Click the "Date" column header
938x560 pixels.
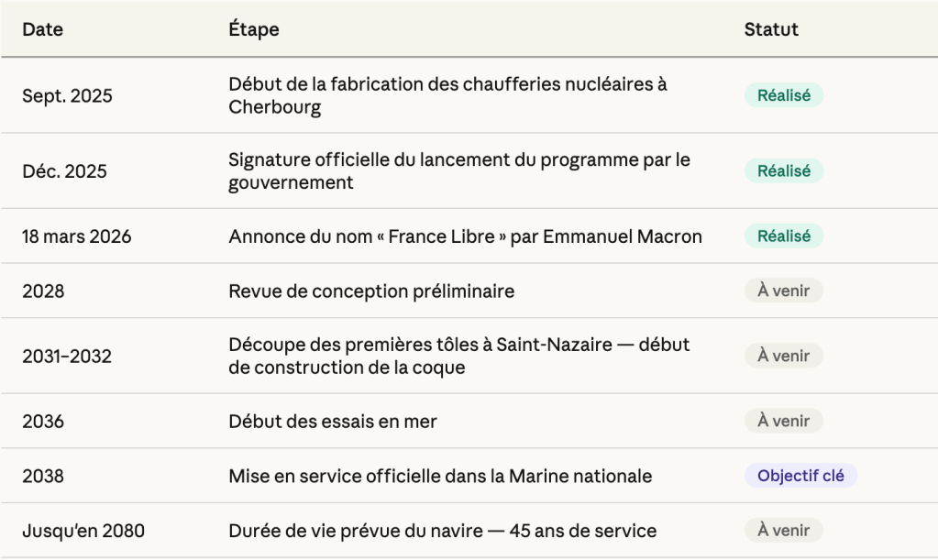click(42, 29)
